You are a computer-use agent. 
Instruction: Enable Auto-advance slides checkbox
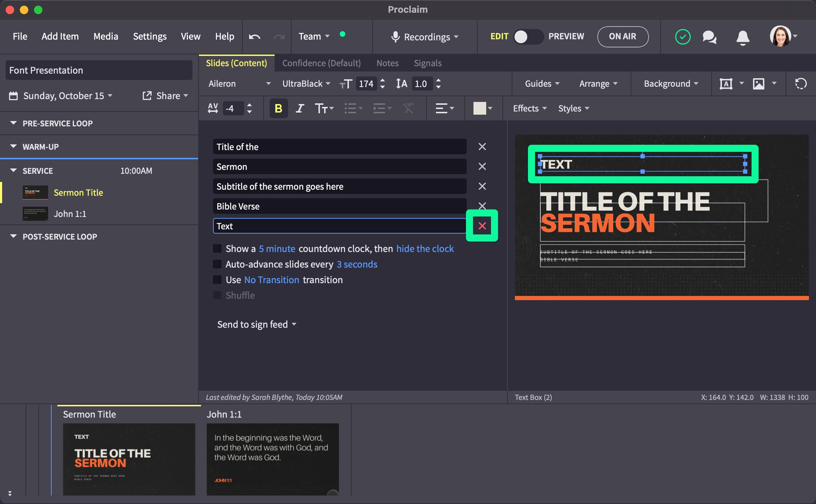click(x=217, y=264)
